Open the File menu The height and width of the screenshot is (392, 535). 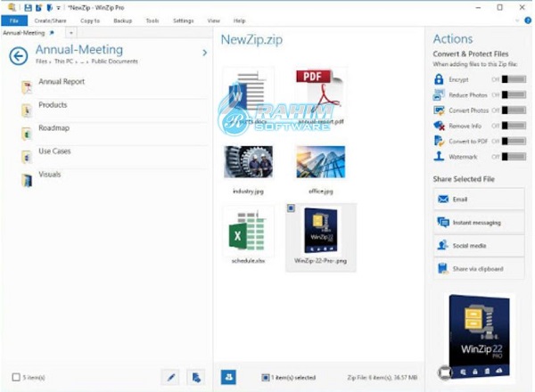point(14,20)
